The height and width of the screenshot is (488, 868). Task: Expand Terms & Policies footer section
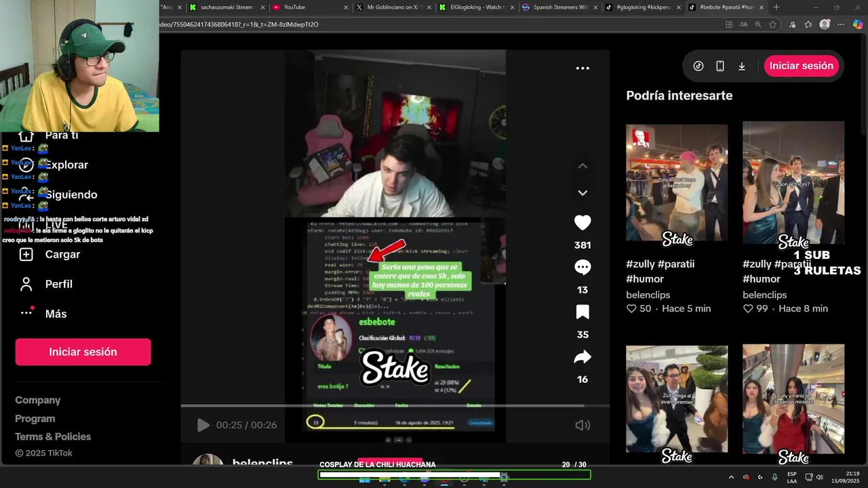(x=53, y=436)
